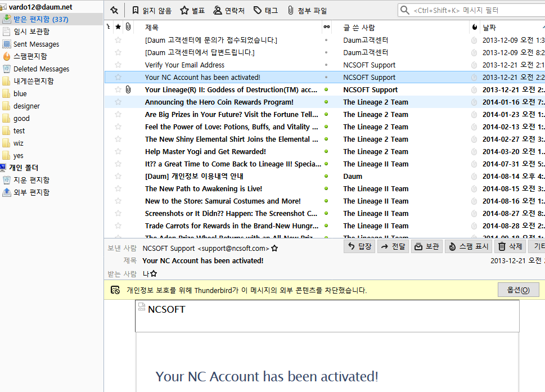Star the sender support@ncsoft.com contact
Image resolution: width=545 pixels, height=392 pixels.
tap(274, 248)
